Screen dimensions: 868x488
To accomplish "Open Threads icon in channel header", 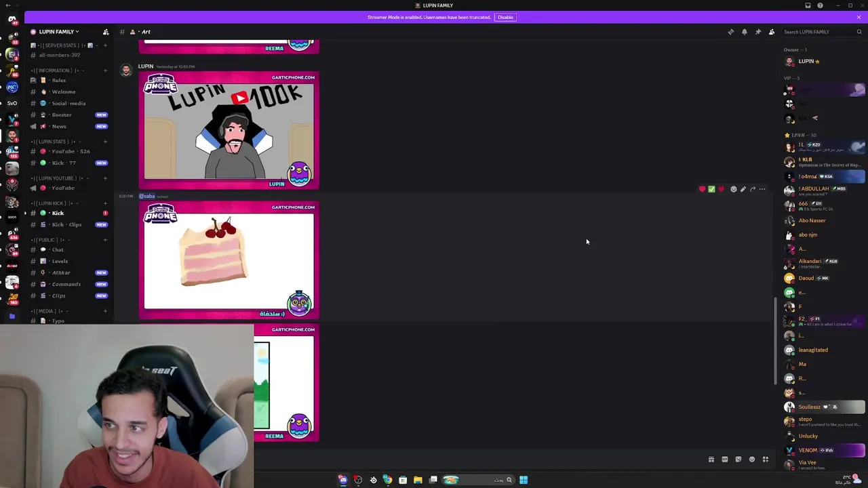I will (x=730, y=32).
